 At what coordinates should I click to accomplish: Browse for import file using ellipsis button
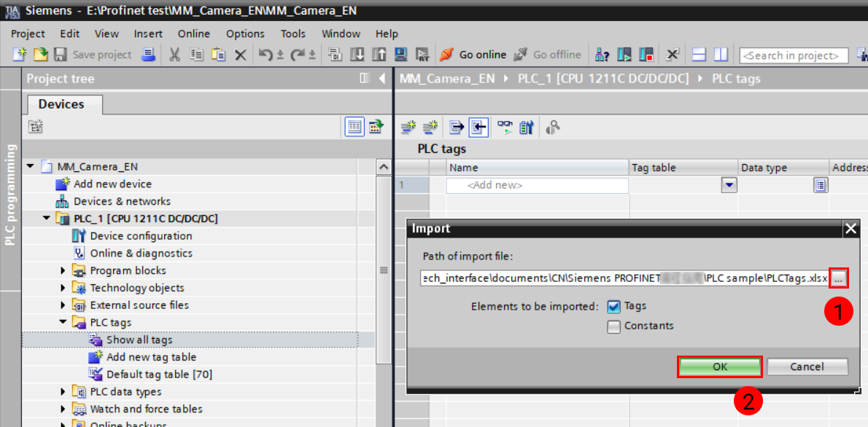(839, 278)
